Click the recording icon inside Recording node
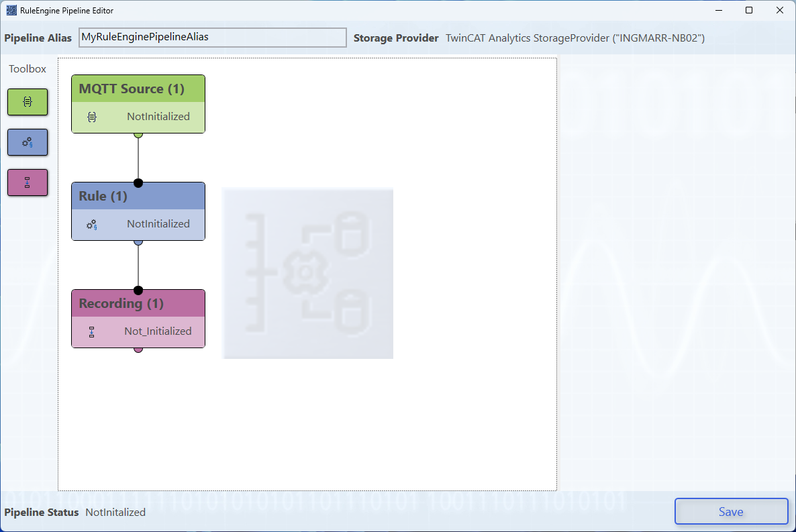This screenshot has height=532, width=796. 92,332
